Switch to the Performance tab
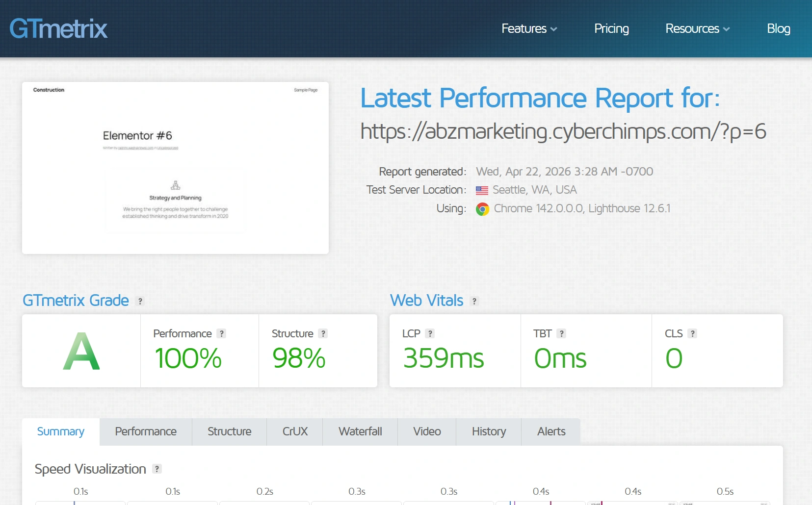The height and width of the screenshot is (505, 812). click(146, 431)
